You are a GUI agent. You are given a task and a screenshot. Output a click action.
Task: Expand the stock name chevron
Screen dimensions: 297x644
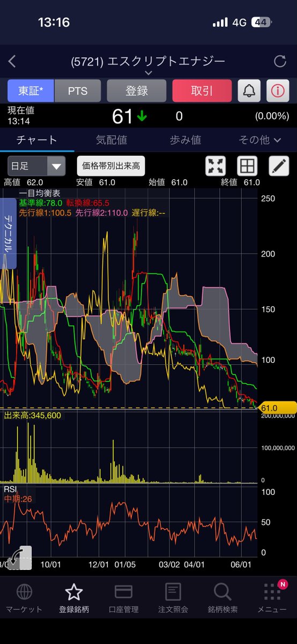pos(148,72)
